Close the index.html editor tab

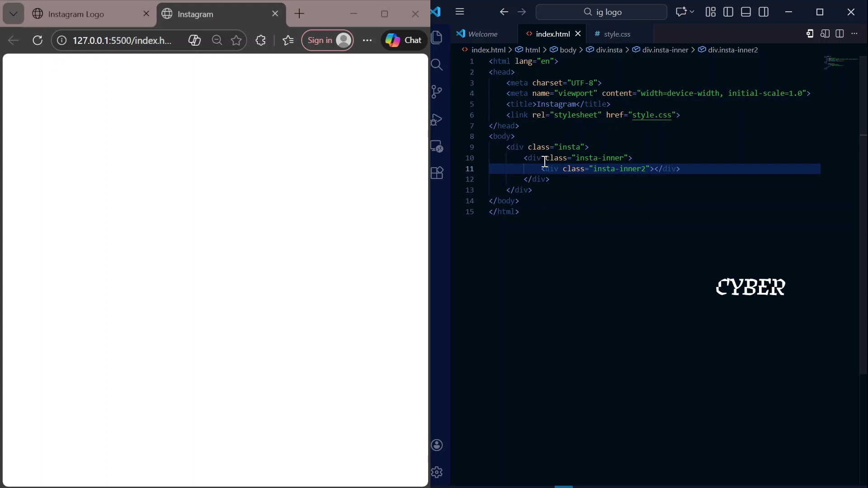[x=578, y=34]
